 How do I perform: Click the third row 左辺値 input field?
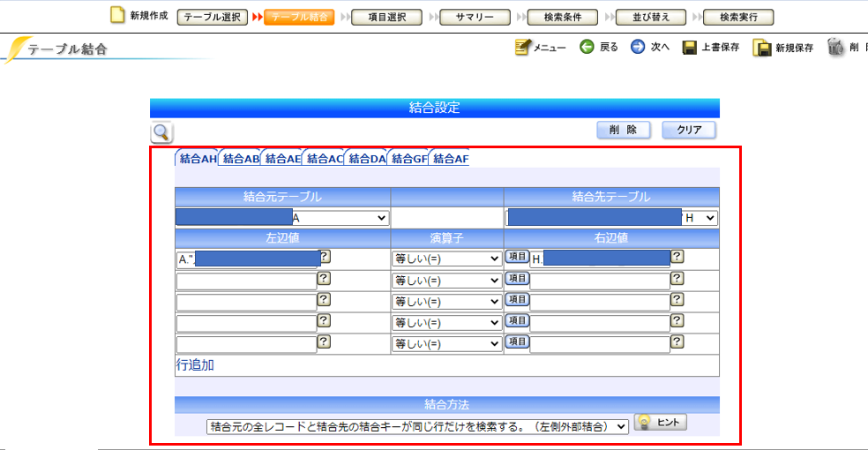246,303
